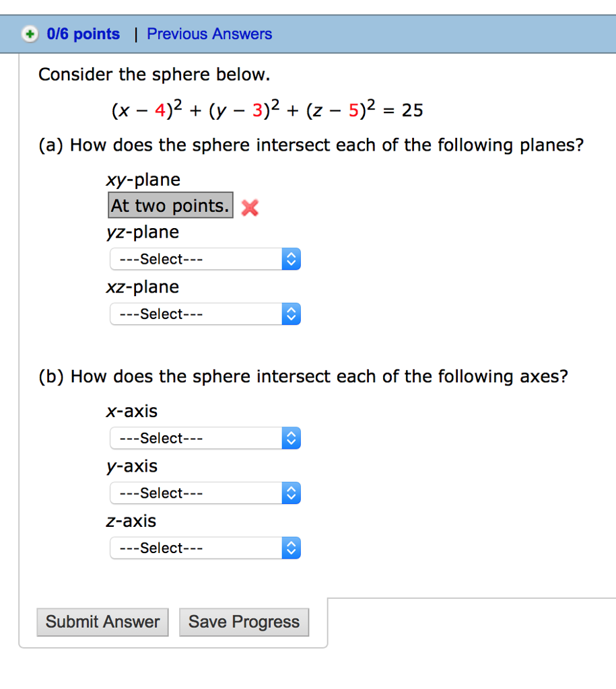Screen dimensions: 616x689
Task: Click the xy-plane label text
Action: coord(143,180)
